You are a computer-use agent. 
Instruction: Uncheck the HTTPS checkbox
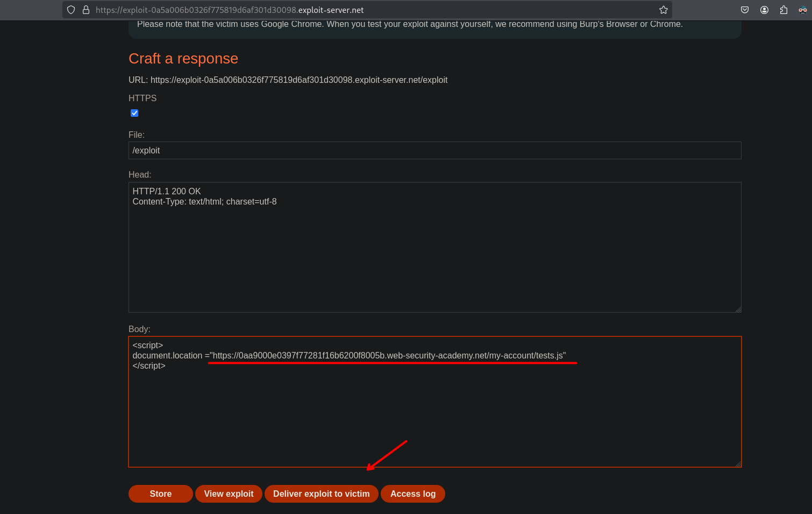pyautogui.click(x=134, y=113)
